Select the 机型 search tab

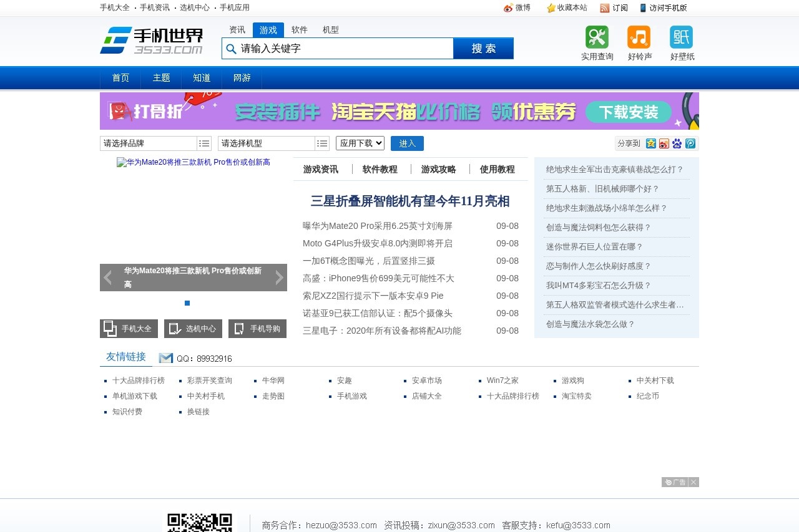click(331, 30)
